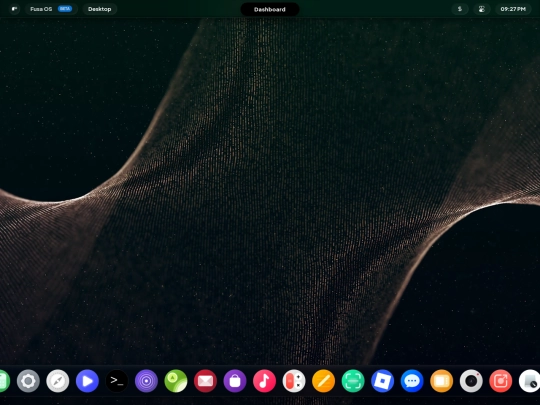Launch the Terminal app from dock
Image resolution: width=540 pixels, height=405 pixels.
tap(117, 381)
